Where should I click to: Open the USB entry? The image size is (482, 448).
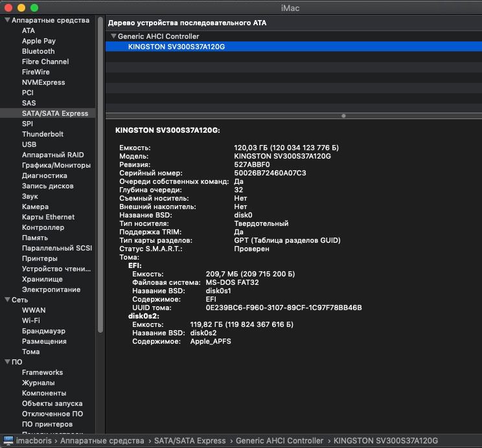(29, 144)
